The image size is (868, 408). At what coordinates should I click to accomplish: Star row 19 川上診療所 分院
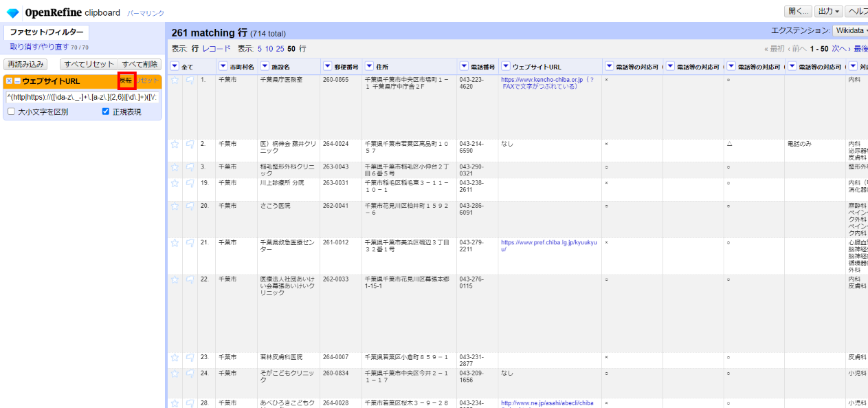click(175, 184)
